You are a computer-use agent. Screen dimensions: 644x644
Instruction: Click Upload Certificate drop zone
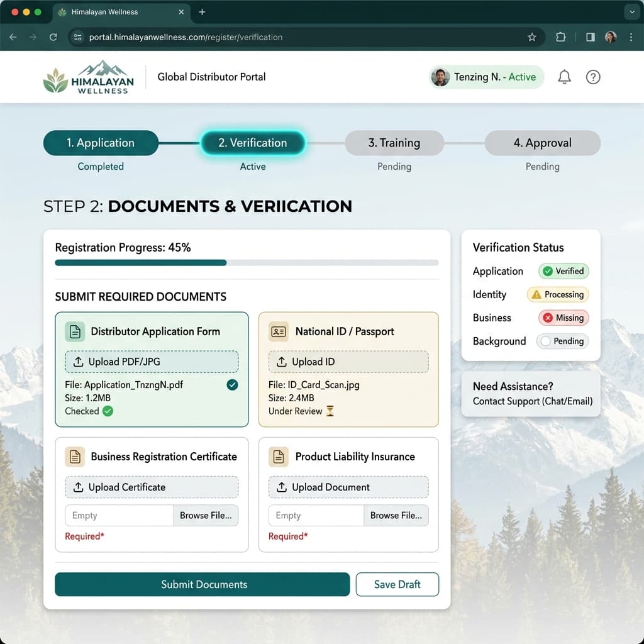click(x=152, y=487)
